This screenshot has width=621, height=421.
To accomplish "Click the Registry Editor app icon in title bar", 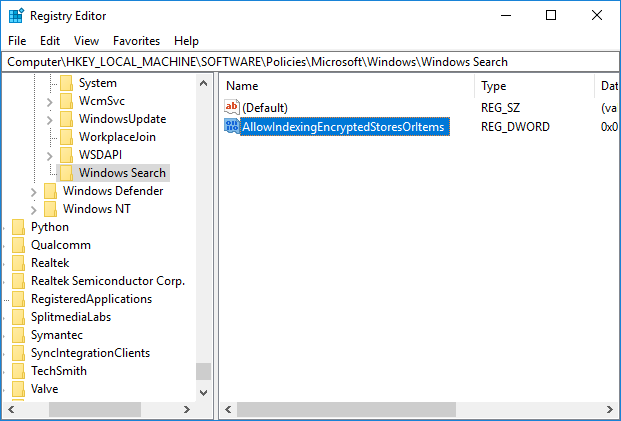I will [x=15, y=16].
